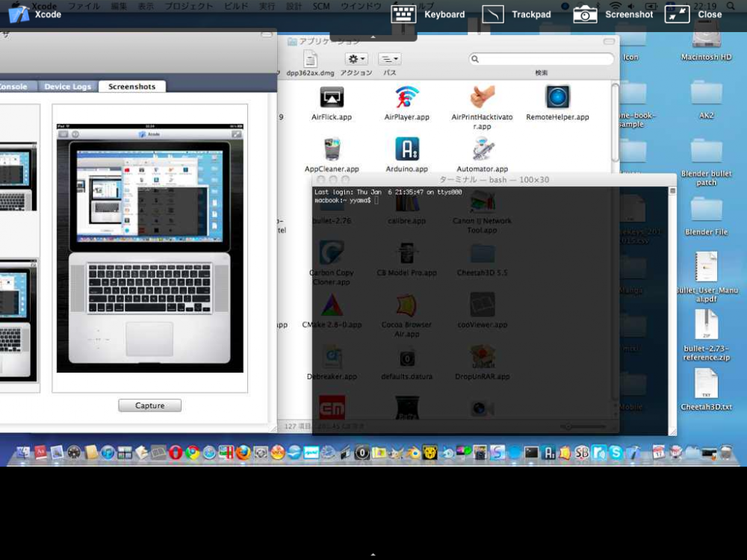Open the ファイル menu in the menu bar
The image size is (747, 560).
pos(84,6)
